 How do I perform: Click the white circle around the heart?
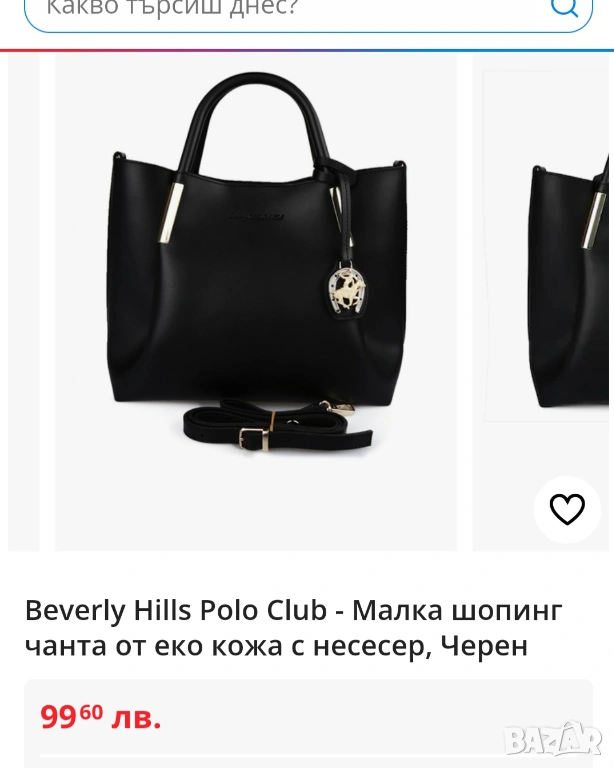pyautogui.click(x=567, y=509)
